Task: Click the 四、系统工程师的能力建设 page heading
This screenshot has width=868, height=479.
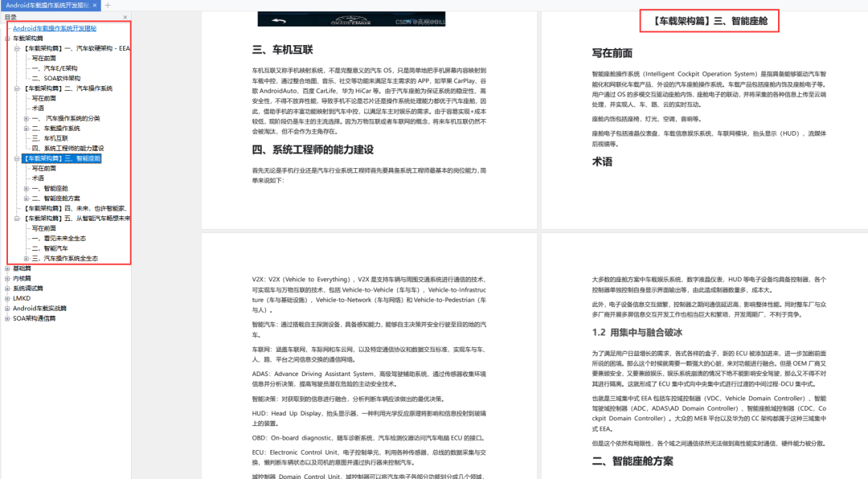Action: [313, 149]
